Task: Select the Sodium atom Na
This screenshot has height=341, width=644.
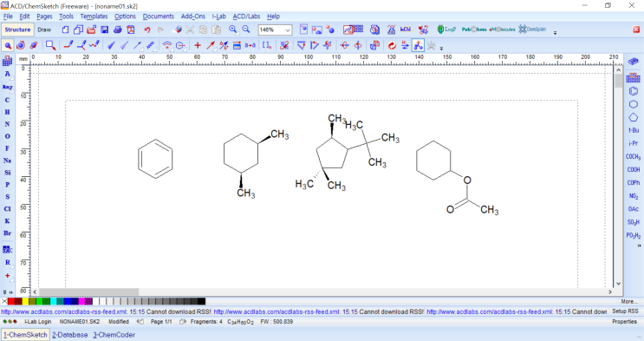Action: pyautogui.click(x=7, y=161)
